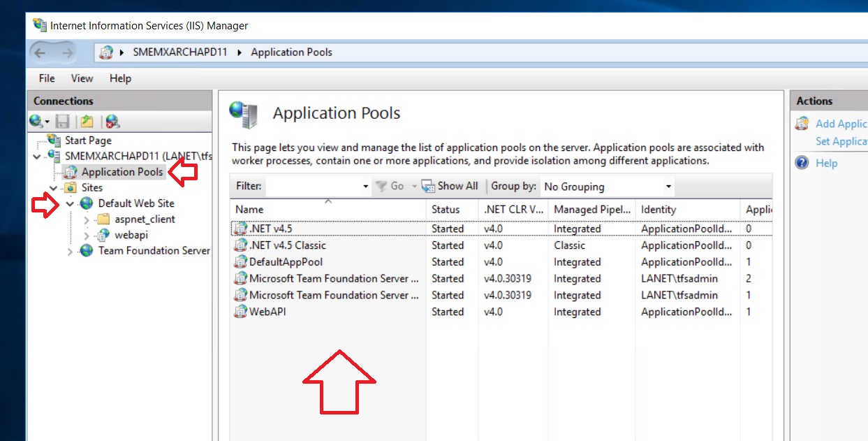Select the aspnet_client folder
868x441 pixels.
145,219
